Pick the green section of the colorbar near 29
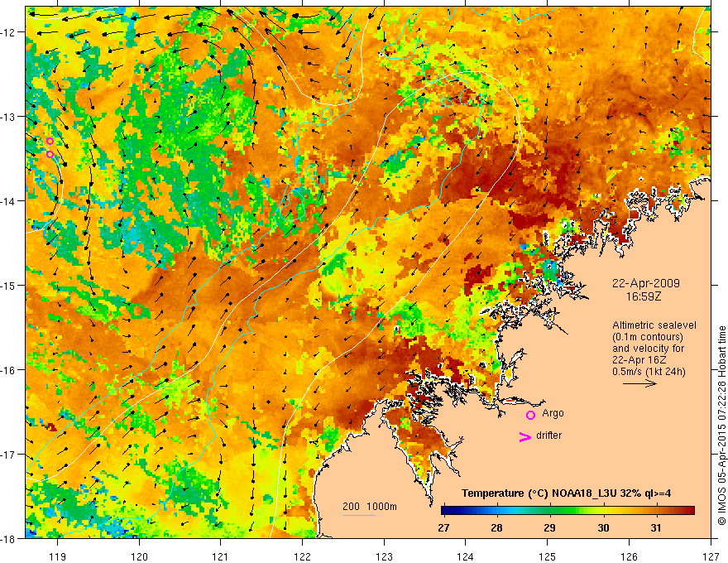The width and height of the screenshot is (728, 563). pos(550,511)
